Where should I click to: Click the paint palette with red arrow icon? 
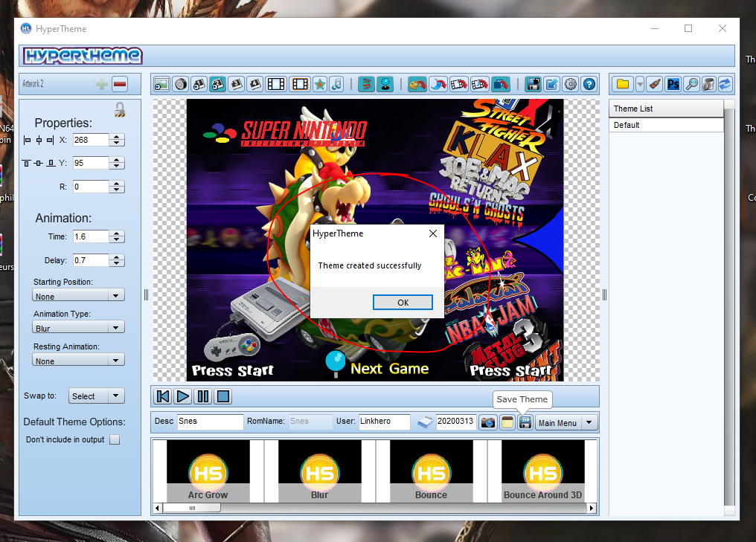click(x=417, y=84)
